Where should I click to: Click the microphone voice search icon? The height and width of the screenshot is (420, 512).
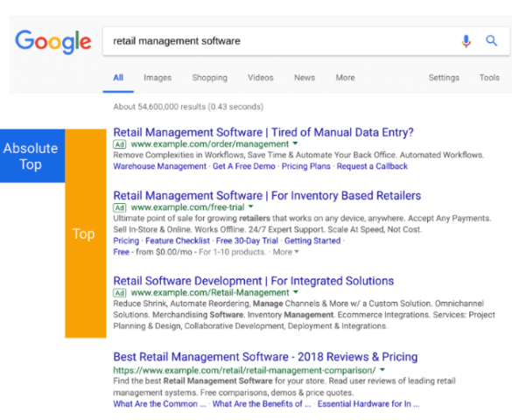[466, 41]
